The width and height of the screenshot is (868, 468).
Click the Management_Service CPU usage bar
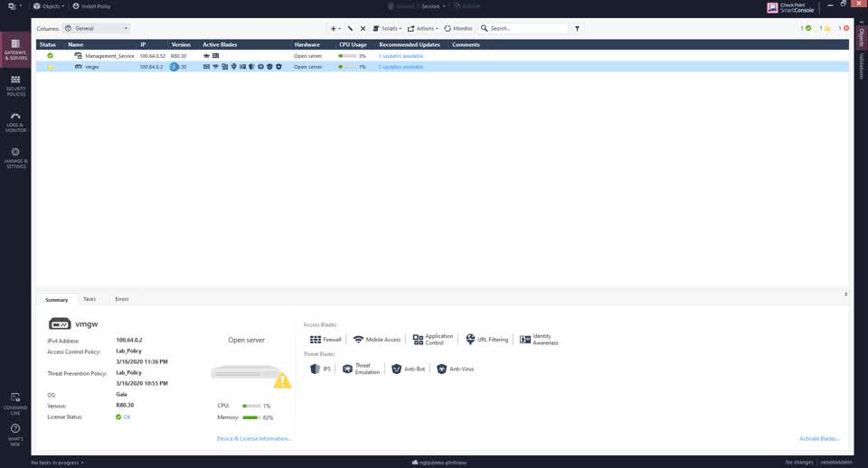point(347,56)
